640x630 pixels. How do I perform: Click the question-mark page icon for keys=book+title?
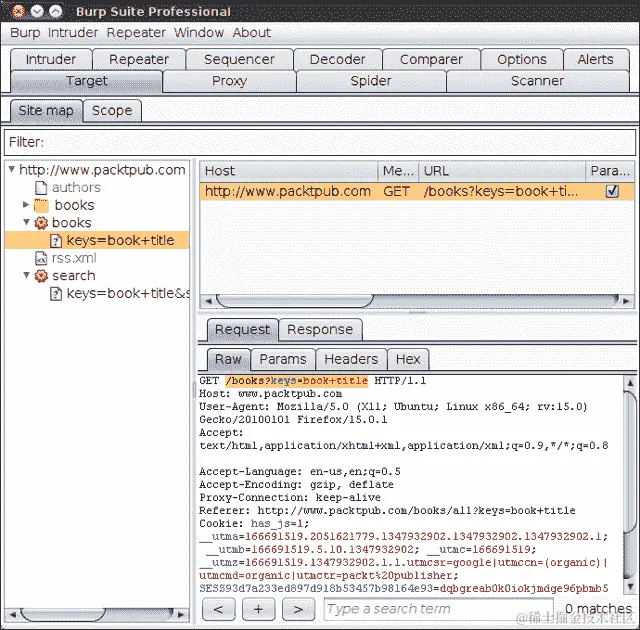[56, 241]
